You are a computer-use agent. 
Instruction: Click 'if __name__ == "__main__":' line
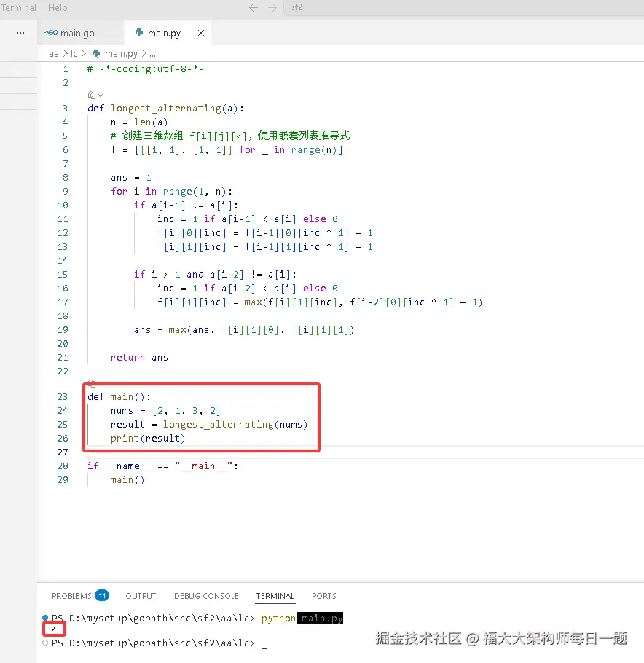[162, 466]
